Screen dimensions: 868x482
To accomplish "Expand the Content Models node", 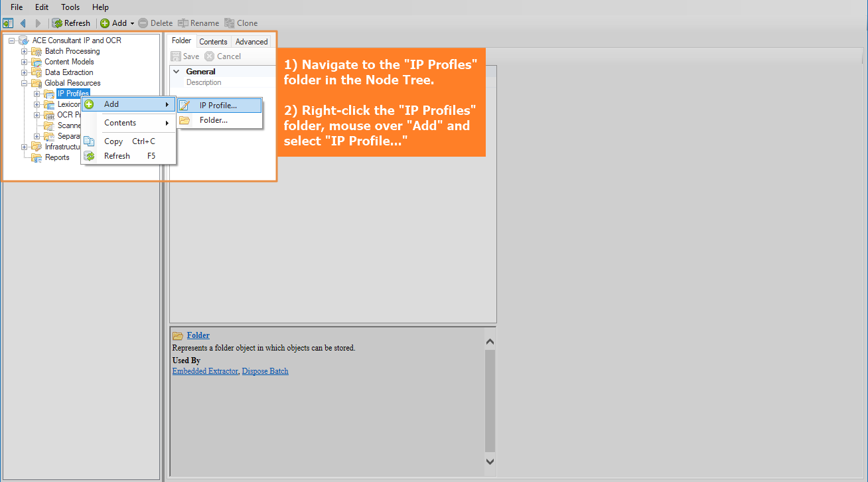I will coord(25,62).
